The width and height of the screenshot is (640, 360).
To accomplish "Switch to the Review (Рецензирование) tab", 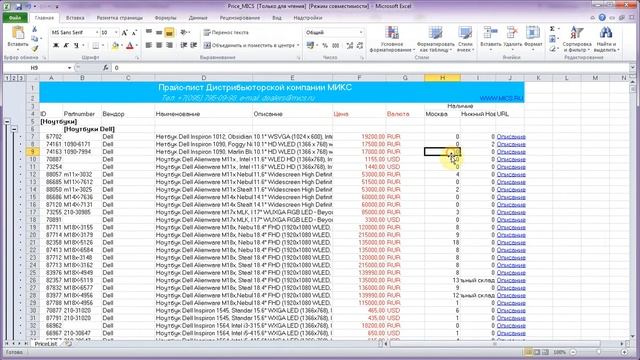I will tap(240, 18).
